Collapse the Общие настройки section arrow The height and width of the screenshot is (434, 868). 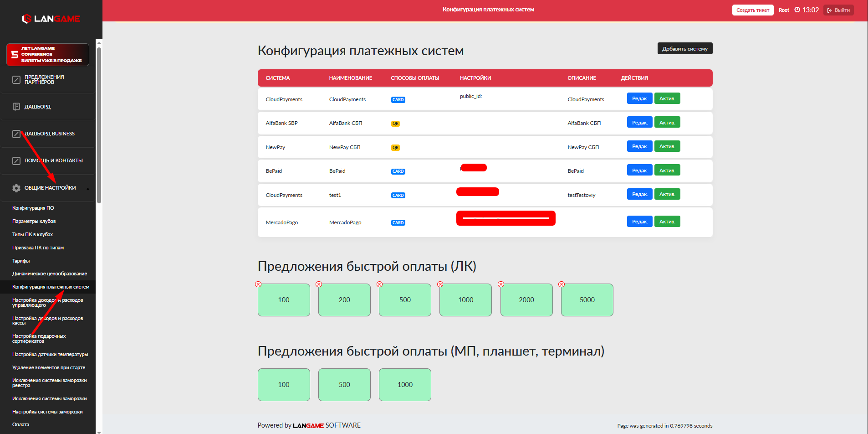(88, 188)
